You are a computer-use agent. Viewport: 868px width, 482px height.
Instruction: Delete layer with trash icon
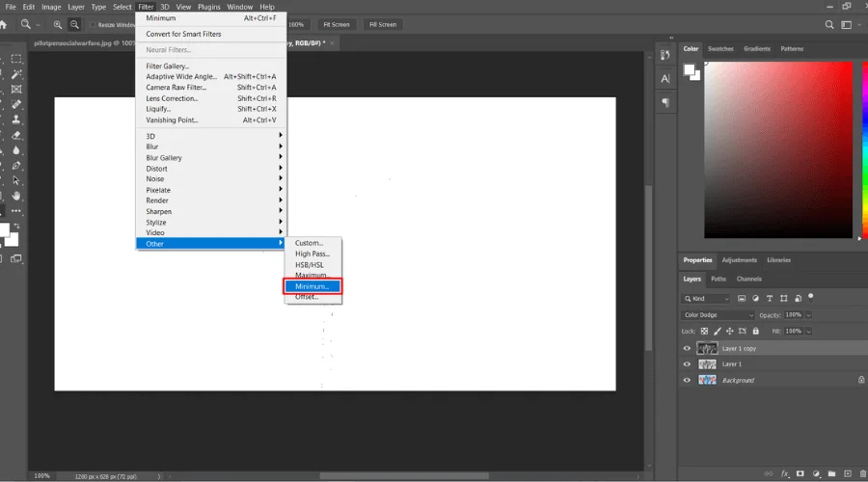pos(863,473)
